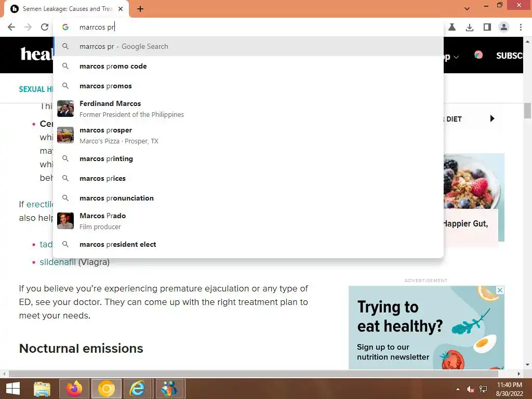Click the horizontal scrollbar thumb

tap(254, 374)
